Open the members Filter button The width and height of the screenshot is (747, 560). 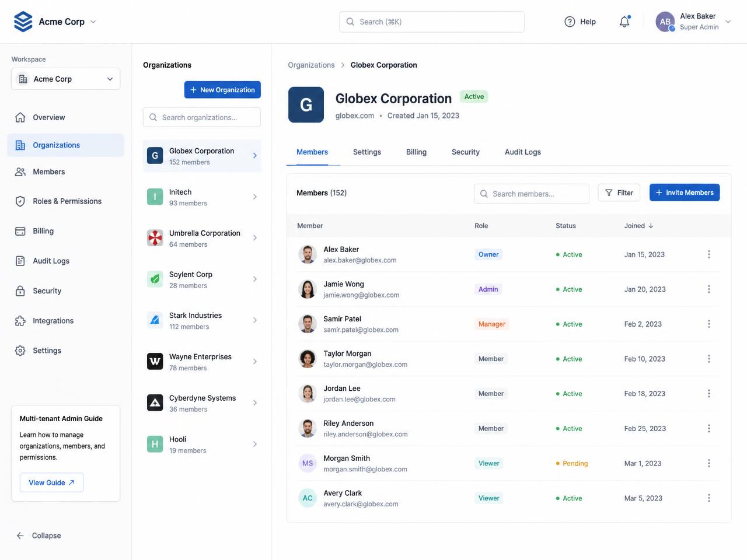619,192
